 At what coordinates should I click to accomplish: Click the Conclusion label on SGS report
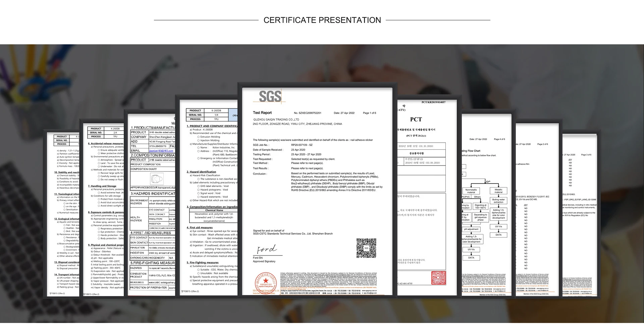[x=260, y=174]
